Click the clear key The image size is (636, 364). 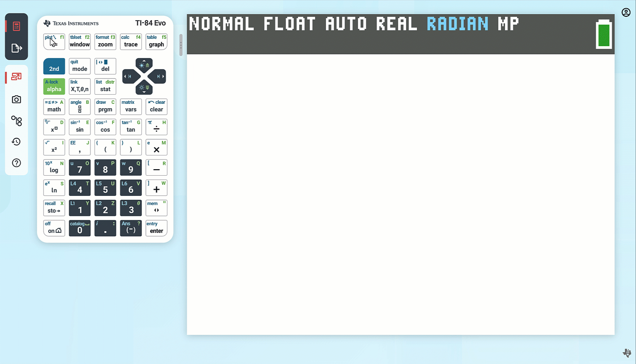click(x=156, y=107)
